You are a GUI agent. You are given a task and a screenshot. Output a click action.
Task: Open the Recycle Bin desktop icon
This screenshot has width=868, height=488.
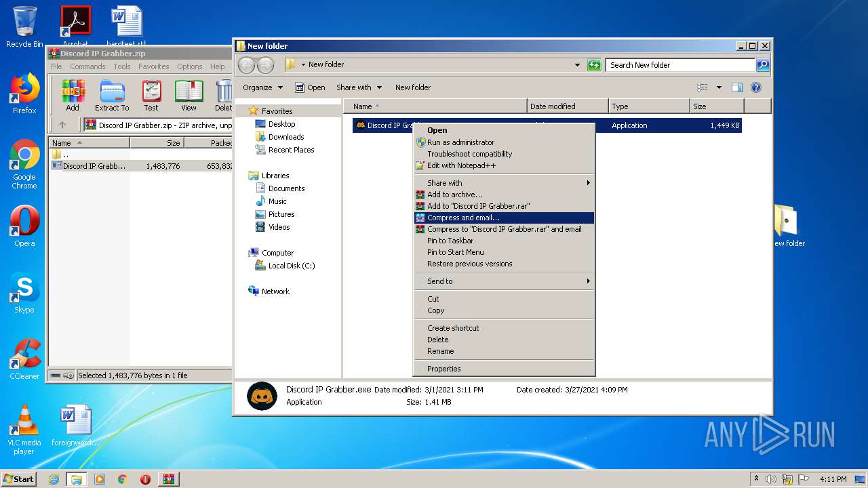[x=24, y=27]
